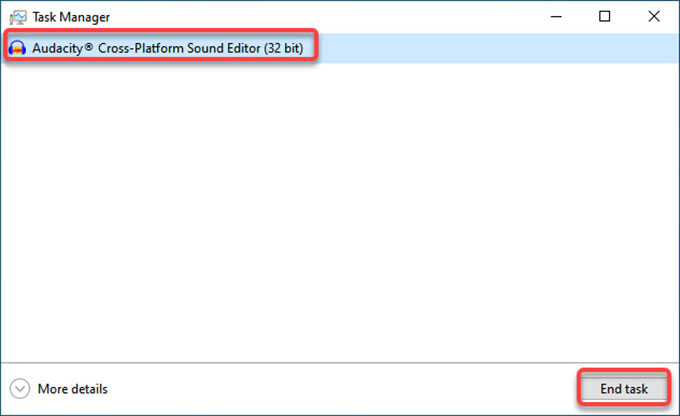Click the End task button

[624, 389]
